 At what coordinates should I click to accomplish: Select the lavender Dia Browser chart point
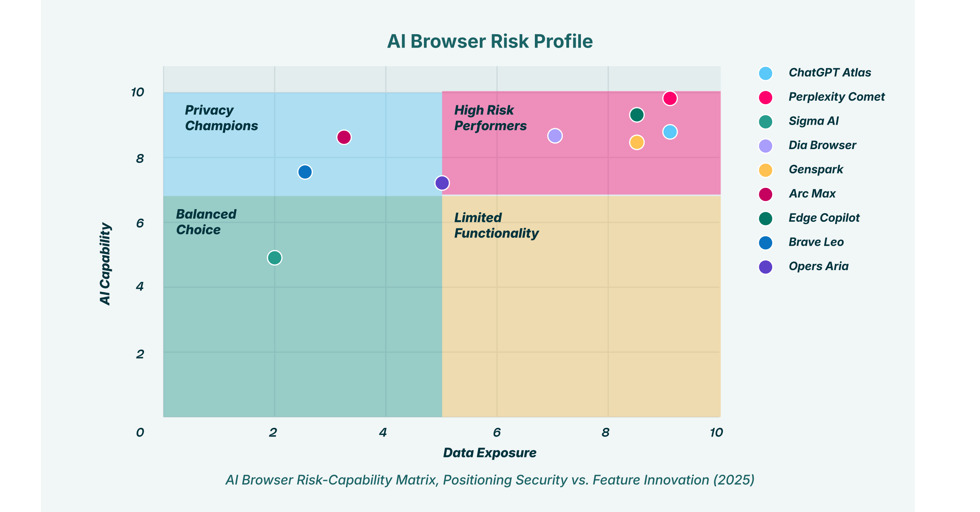(x=555, y=136)
